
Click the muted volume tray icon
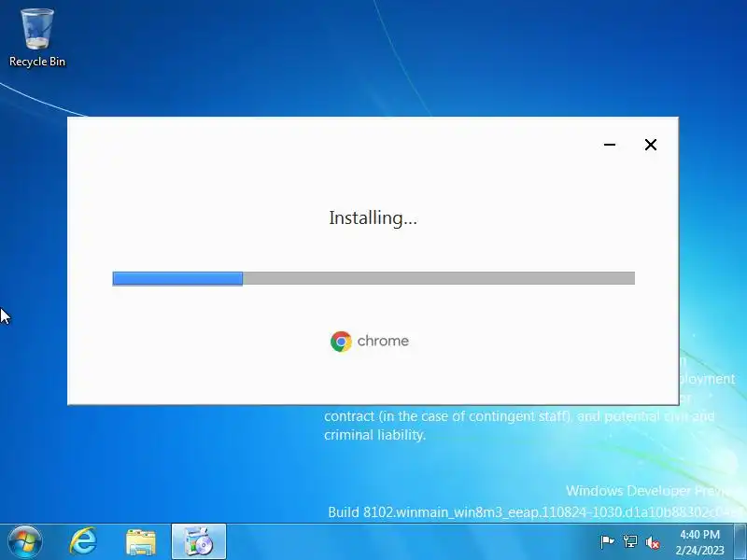652,542
